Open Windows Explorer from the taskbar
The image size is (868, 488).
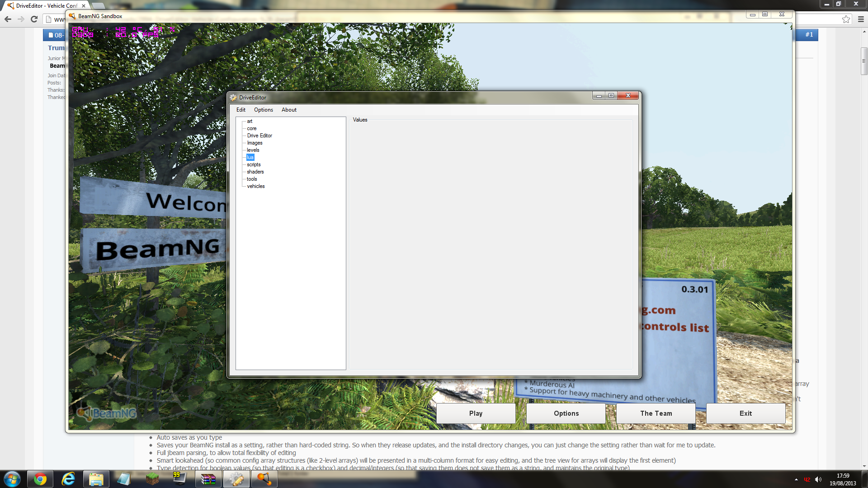pos(96,479)
